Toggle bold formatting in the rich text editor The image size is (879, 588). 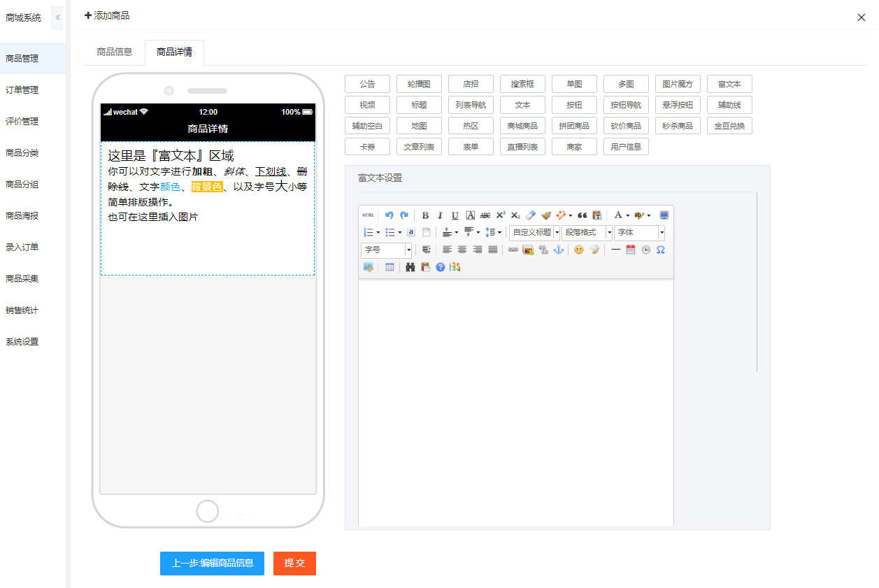pos(425,215)
